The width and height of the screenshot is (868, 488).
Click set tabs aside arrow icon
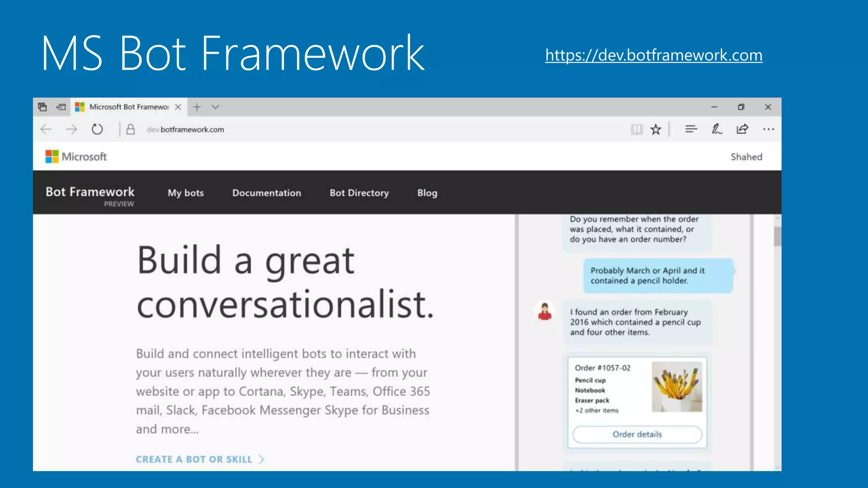[61, 107]
